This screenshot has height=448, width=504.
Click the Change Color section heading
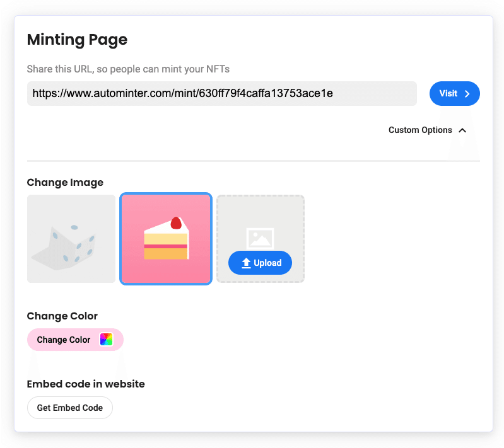click(62, 316)
